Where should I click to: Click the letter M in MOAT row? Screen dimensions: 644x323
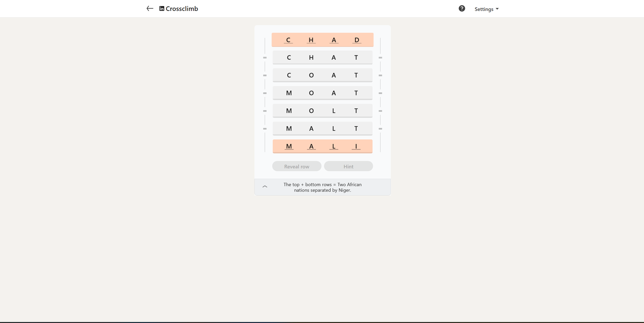[289, 93]
